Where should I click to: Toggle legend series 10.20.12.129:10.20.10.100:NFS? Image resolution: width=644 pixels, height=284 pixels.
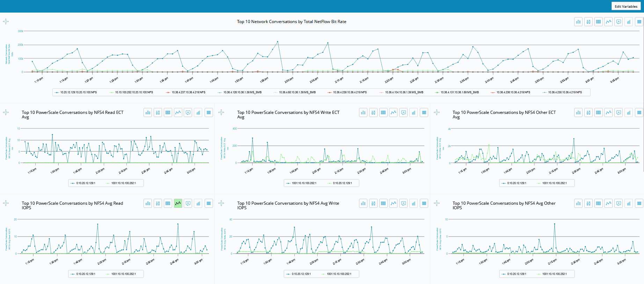click(x=76, y=92)
